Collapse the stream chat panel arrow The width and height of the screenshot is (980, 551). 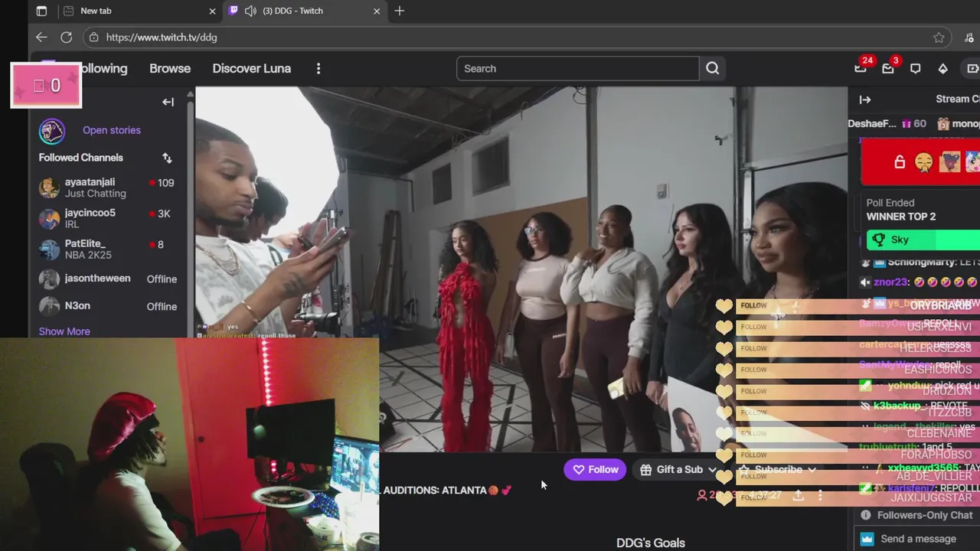865,99
